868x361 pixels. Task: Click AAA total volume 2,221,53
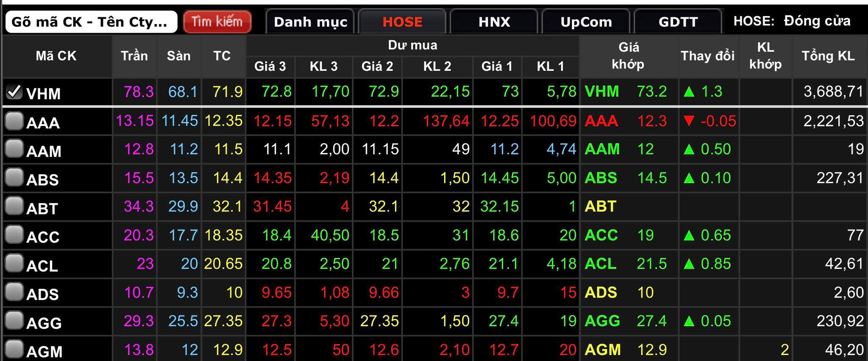(834, 121)
